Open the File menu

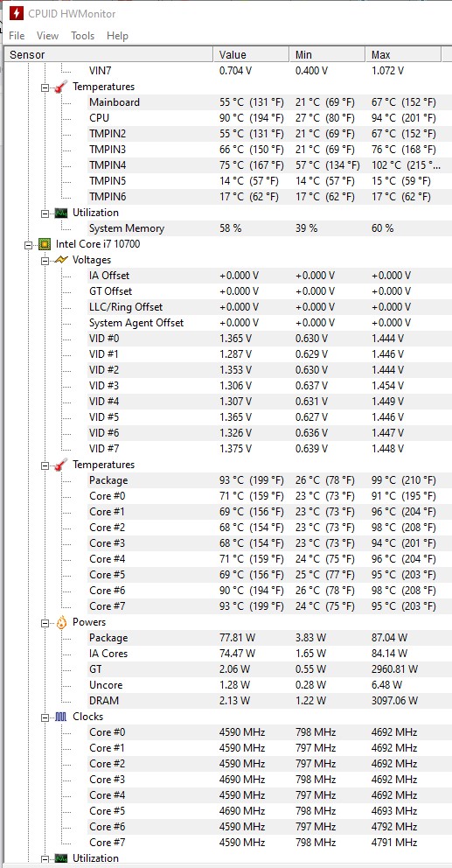point(17,35)
